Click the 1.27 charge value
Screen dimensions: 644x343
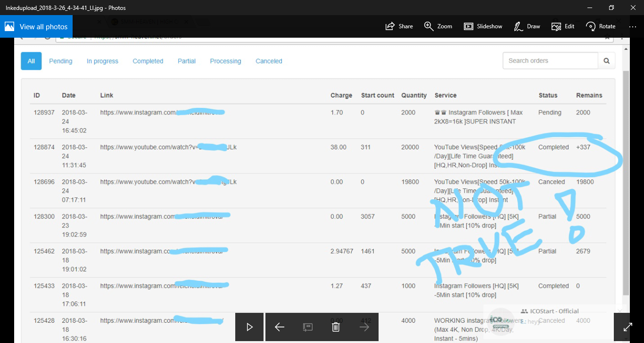337,286
